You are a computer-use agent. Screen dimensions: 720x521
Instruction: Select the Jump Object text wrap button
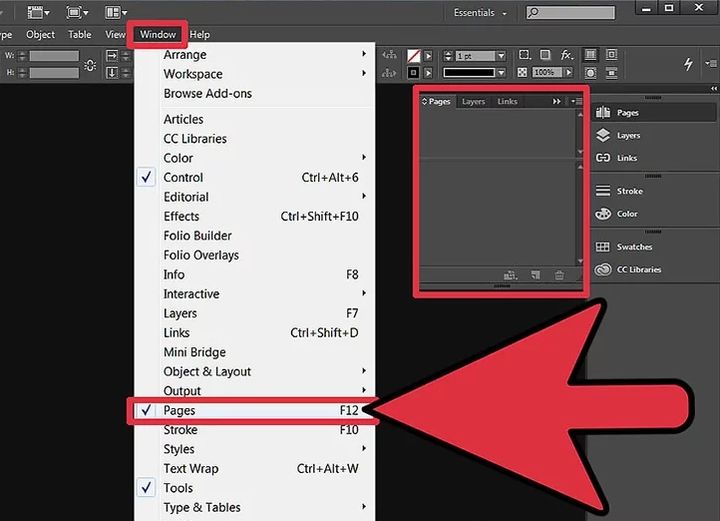tap(611, 73)
